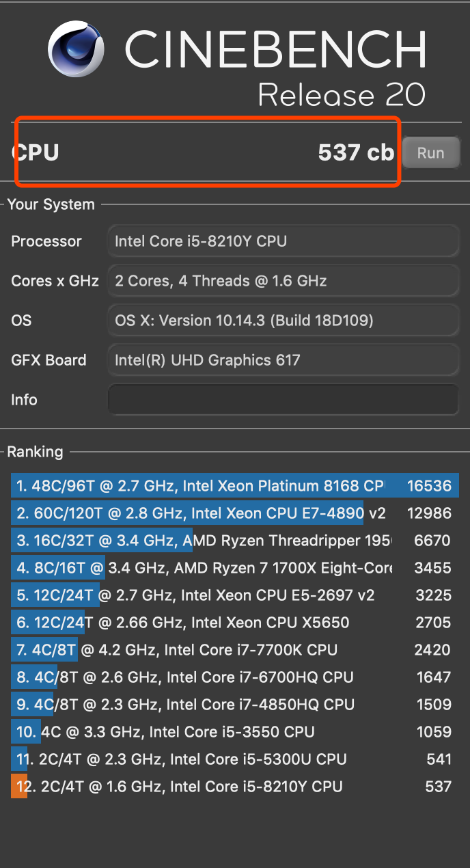This screenshot has height=868, width=470.
Task: Click the GFX Board field with Intel UHD Graphics 617
Action: pos(283,360)
